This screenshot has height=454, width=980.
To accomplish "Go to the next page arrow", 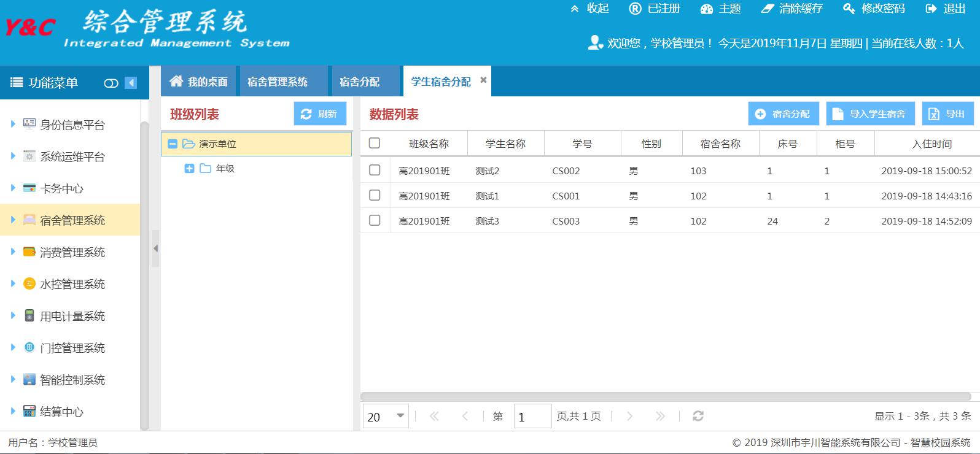I will point(629,416).
